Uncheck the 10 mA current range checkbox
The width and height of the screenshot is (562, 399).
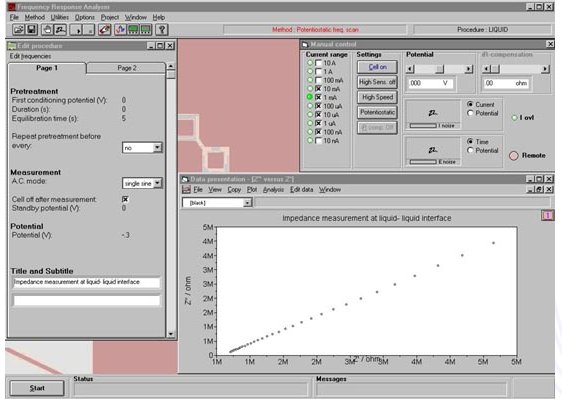[318, 89]
